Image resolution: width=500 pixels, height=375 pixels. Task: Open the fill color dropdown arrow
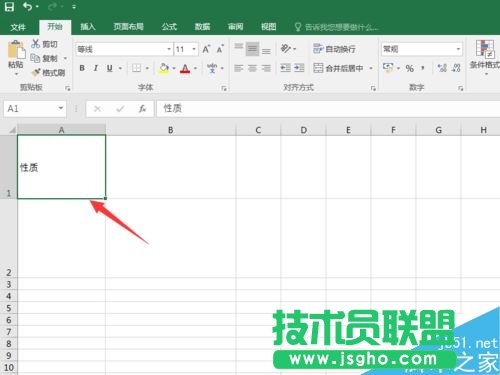coord(174,68)
